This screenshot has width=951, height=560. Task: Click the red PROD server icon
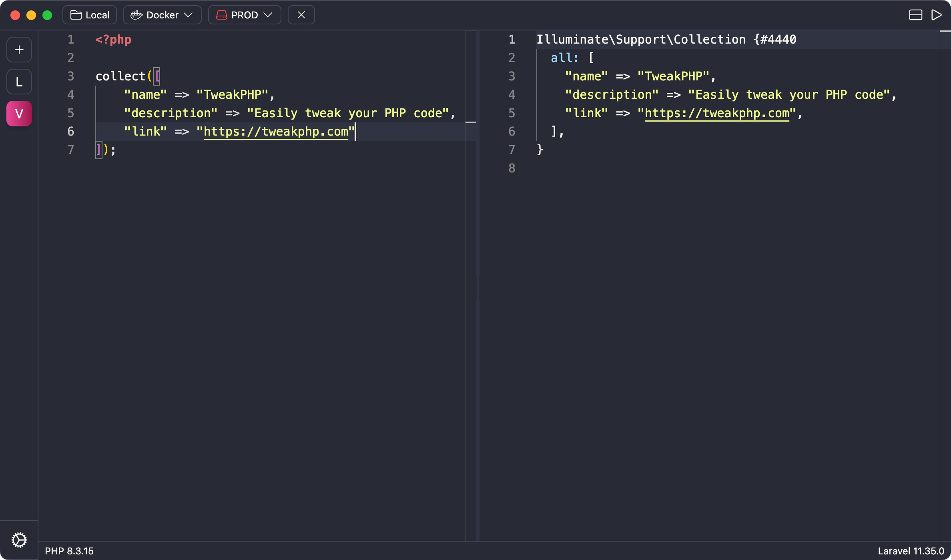click(221, 15)
